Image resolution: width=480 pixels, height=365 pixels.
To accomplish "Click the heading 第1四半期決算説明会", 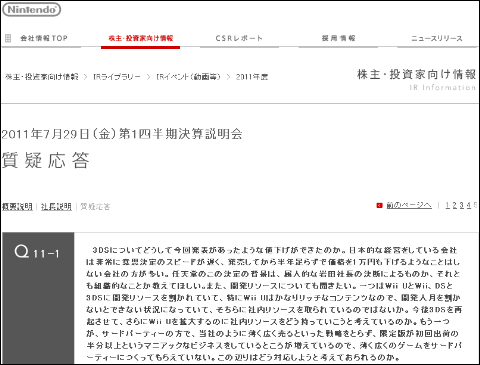I will 180,134.
